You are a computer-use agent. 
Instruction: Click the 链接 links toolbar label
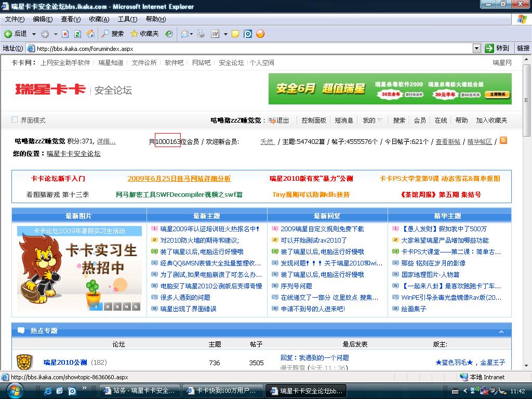[523, 48]
